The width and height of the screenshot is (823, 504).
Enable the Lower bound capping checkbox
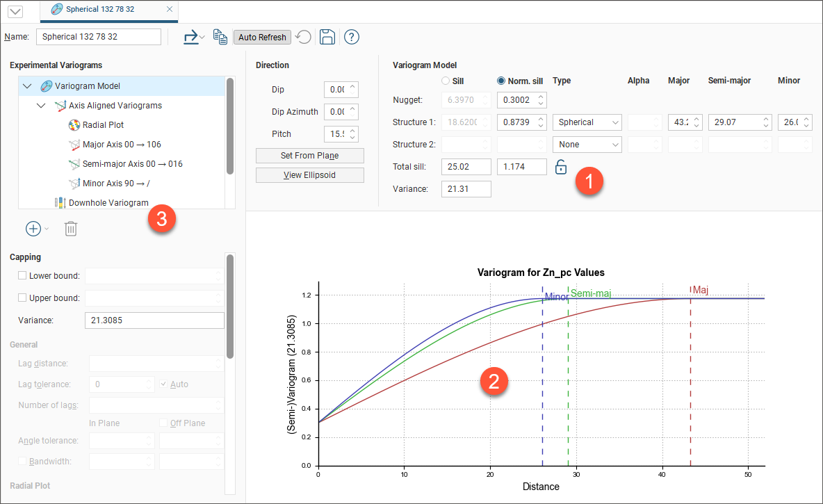(22, 276)
